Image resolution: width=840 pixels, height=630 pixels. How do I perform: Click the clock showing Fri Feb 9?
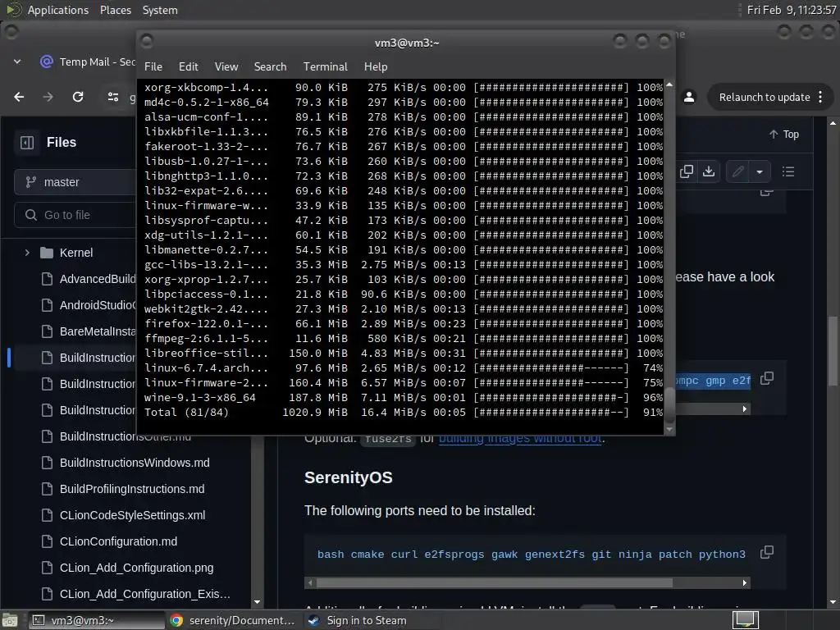791,10
